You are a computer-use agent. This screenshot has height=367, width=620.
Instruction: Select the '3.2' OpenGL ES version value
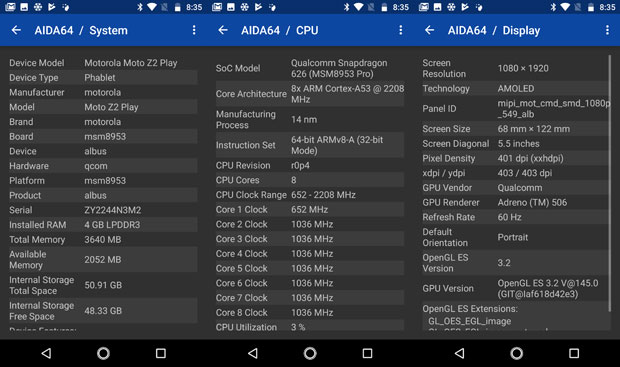[x=504, y=263]
